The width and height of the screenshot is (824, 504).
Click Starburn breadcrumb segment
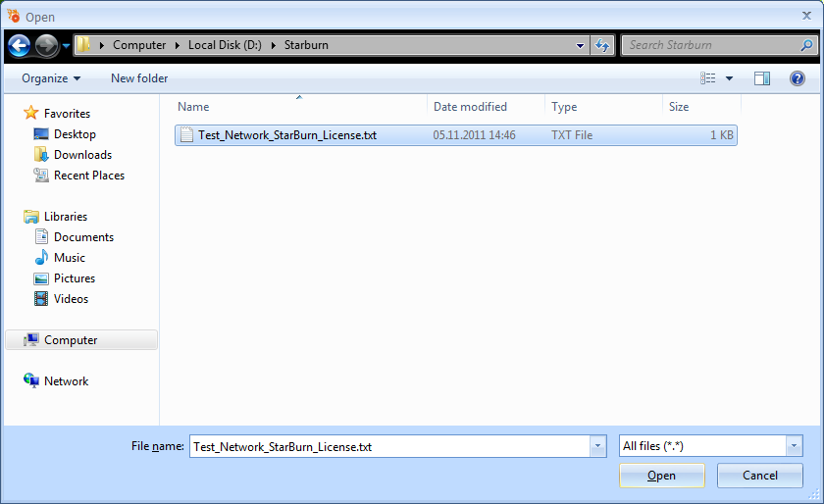pos(306,45)
